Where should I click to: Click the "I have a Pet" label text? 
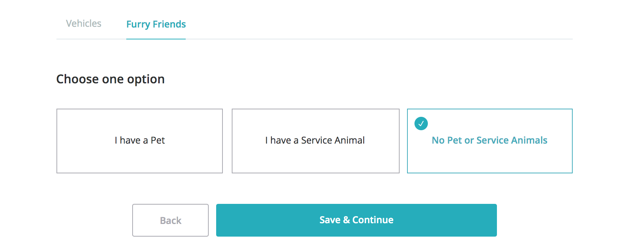click(140, 140)
